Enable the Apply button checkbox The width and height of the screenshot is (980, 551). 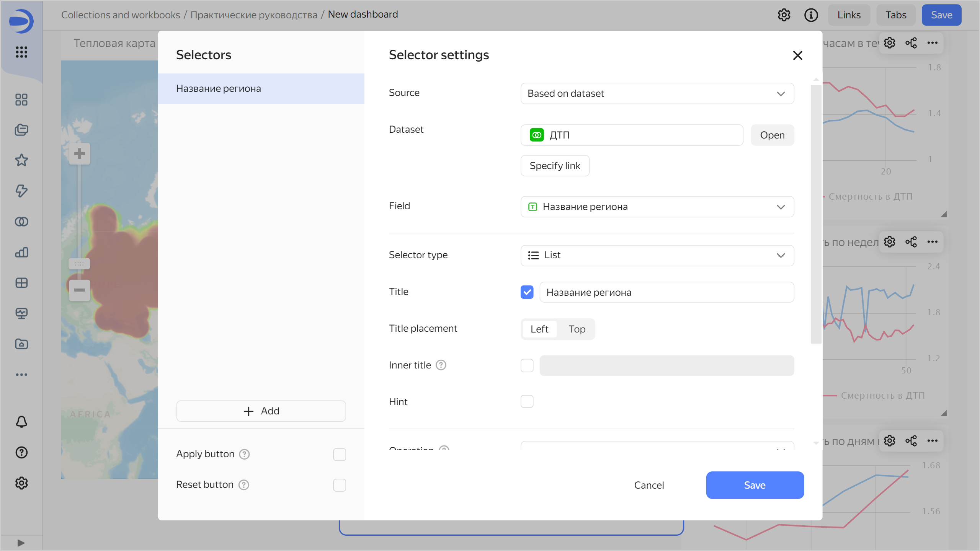tap(339, 454)
